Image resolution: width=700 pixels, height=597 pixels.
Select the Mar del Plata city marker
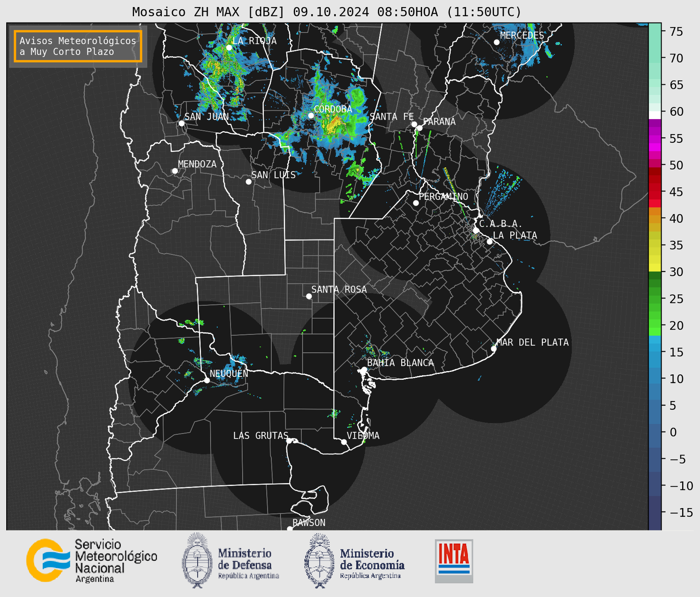point(494,349)
